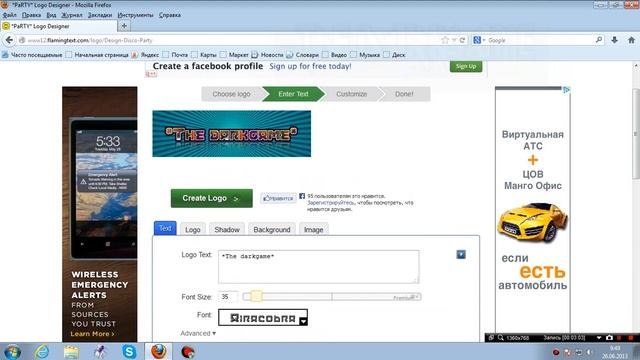Image resolution: width=640 pixels, height=360 pixels.
Task: Go to the Choose logo step
Action: coord(231,94)
